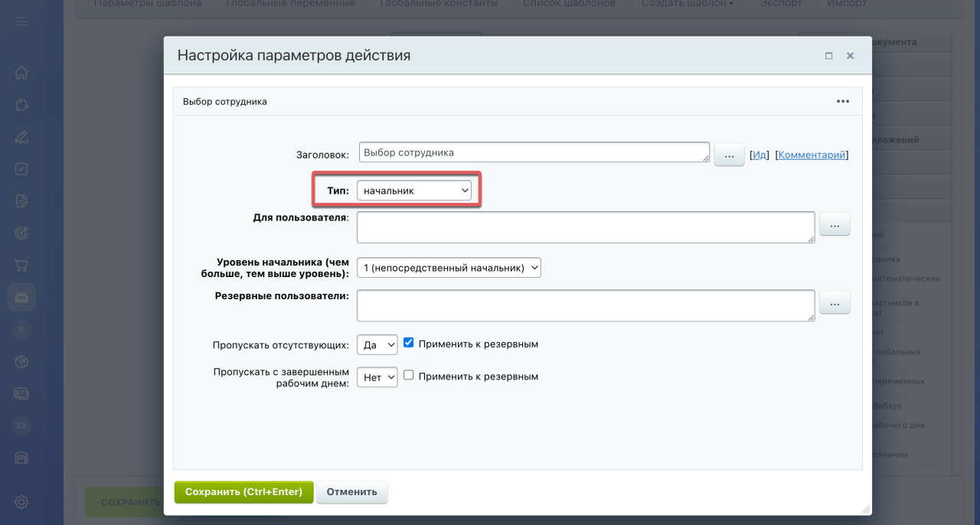Open the hamburger menu in the sidebar
Screen dimensions: 980x525
coord(21,21)
